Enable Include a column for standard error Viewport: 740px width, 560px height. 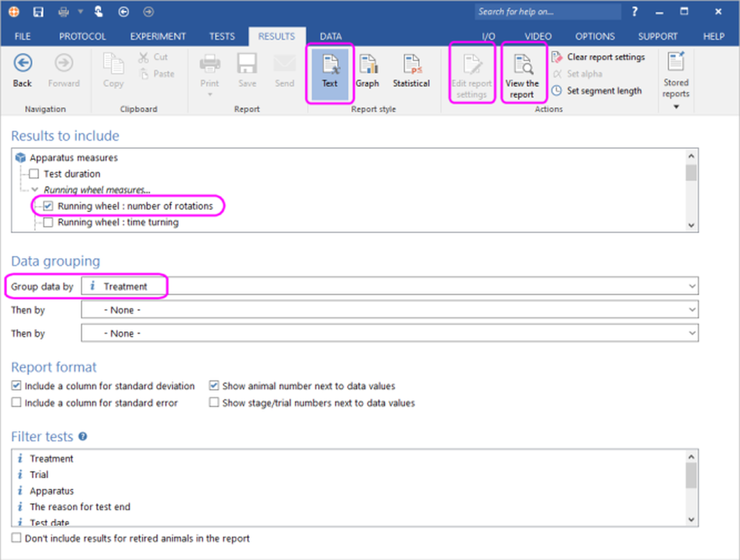tap(17, 403)
